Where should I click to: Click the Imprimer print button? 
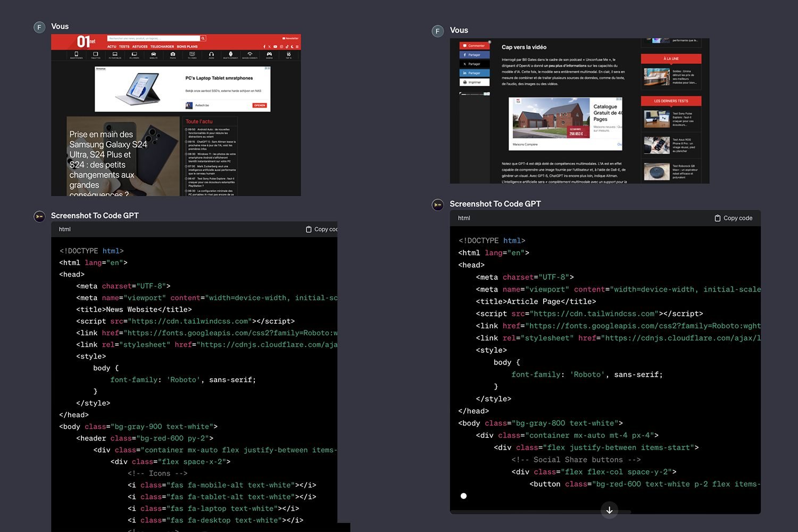point(475,82)
